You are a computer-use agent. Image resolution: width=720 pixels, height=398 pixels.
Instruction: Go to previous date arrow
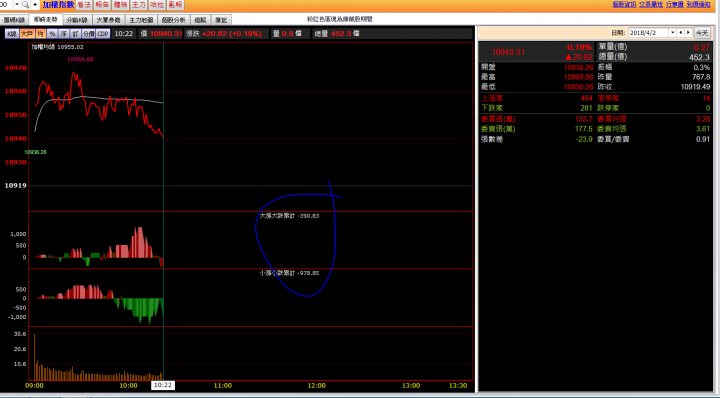681,33
